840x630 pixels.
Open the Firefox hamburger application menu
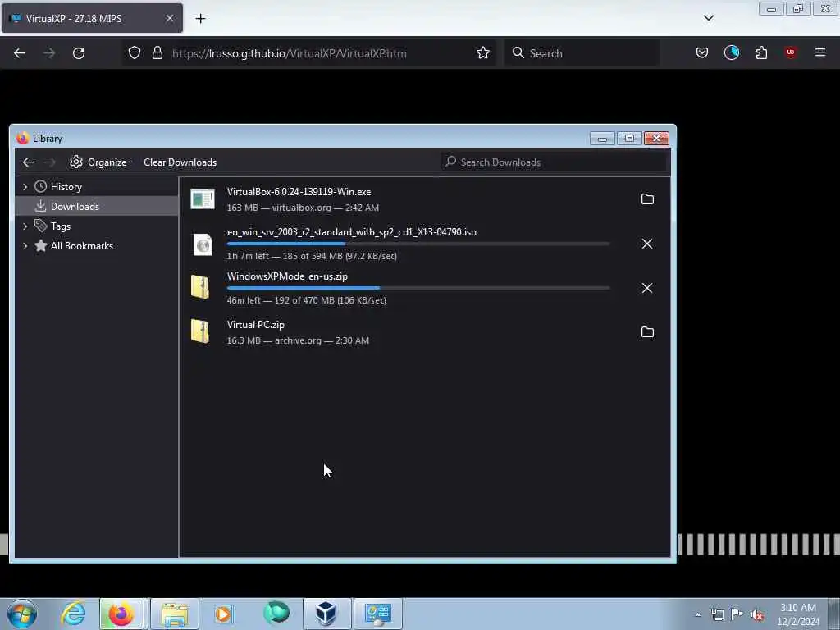pyautogui.click(x=820, y=52)
